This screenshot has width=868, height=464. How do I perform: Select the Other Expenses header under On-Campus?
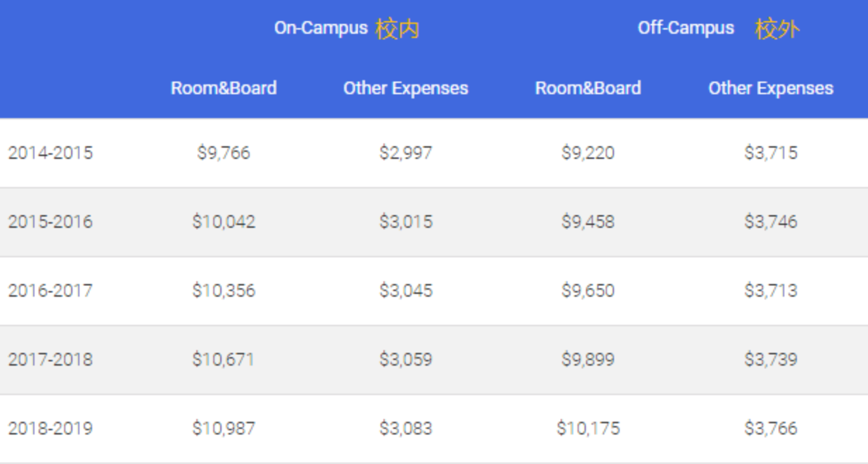click(x=406, y=89)
